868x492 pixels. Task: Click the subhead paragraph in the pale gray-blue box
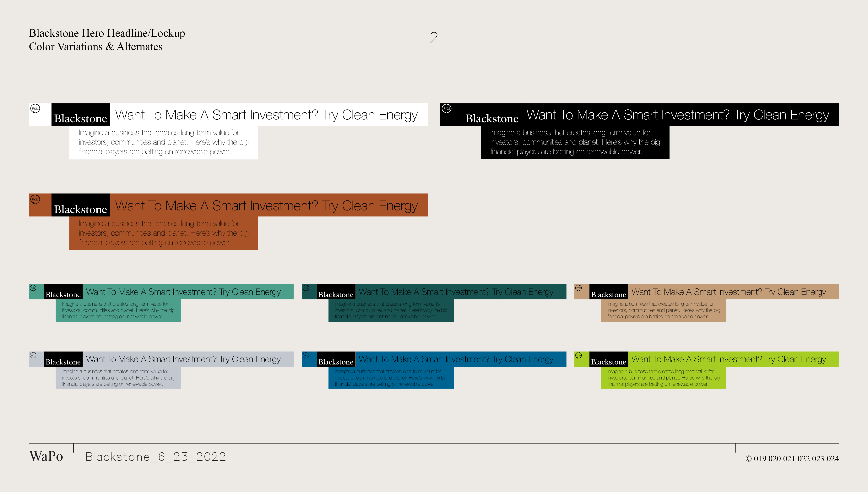coord(118,378)
